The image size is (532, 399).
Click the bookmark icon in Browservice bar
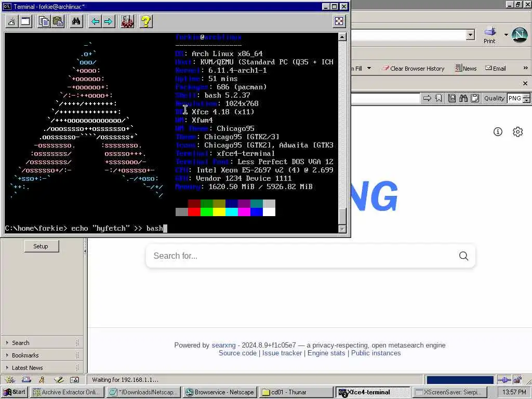tap(438, 98)
